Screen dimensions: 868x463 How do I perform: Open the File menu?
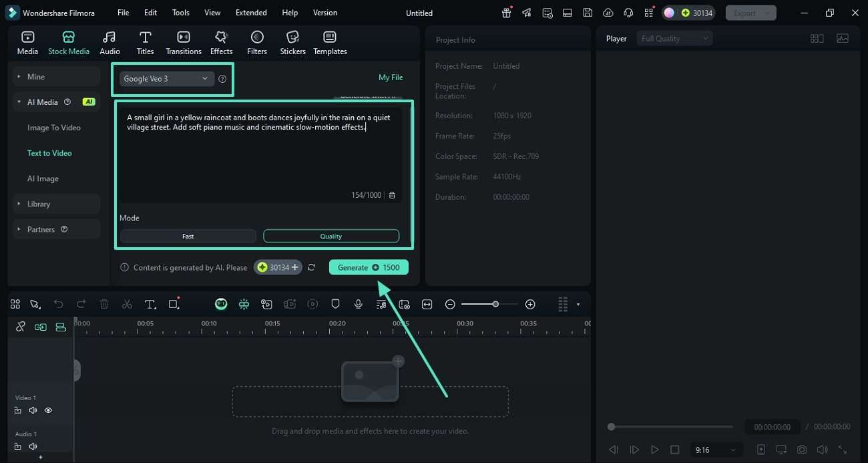click(123, 13)
